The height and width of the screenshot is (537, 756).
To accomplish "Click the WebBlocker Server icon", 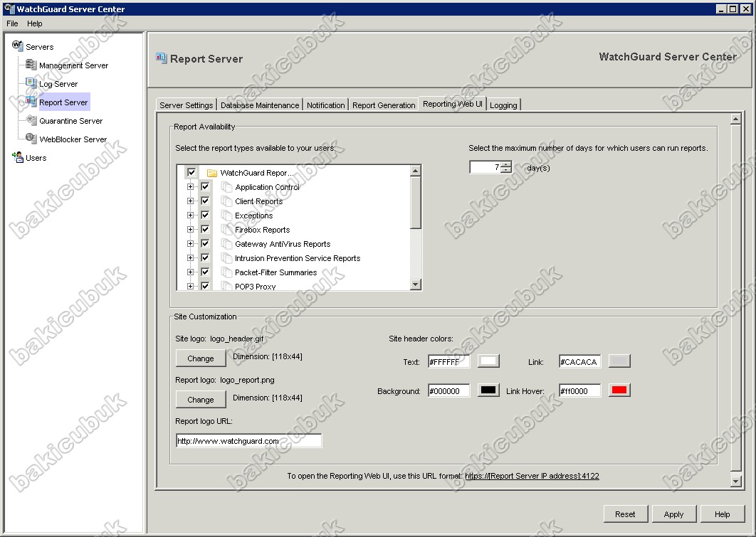I will click(x=31, y=139).
